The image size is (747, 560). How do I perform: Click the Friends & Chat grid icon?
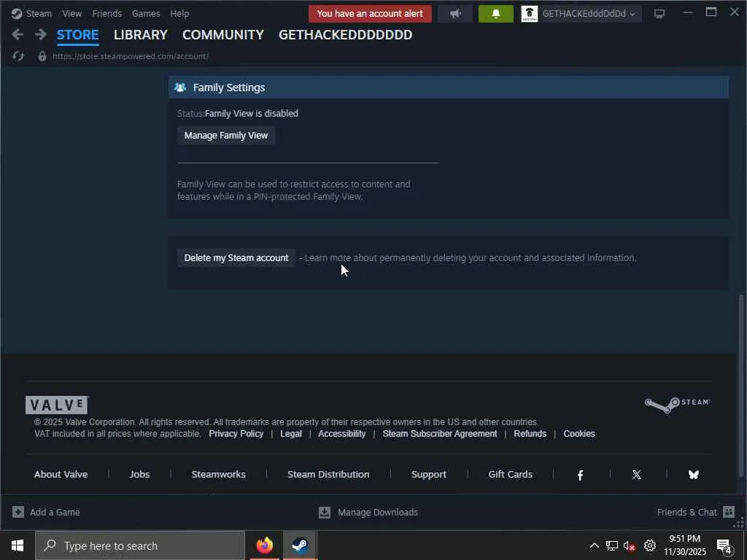tap(729, 512)
